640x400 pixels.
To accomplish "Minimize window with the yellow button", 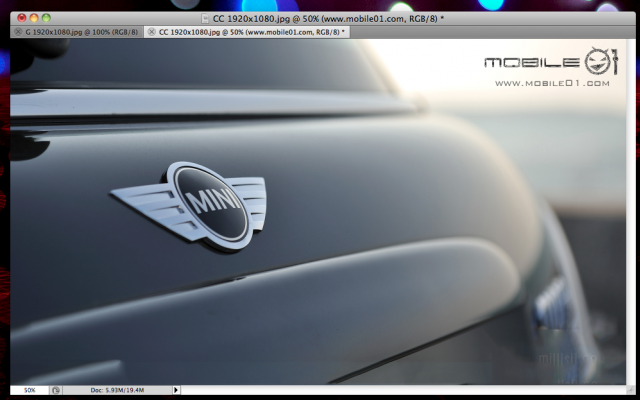I will [34, 18].
